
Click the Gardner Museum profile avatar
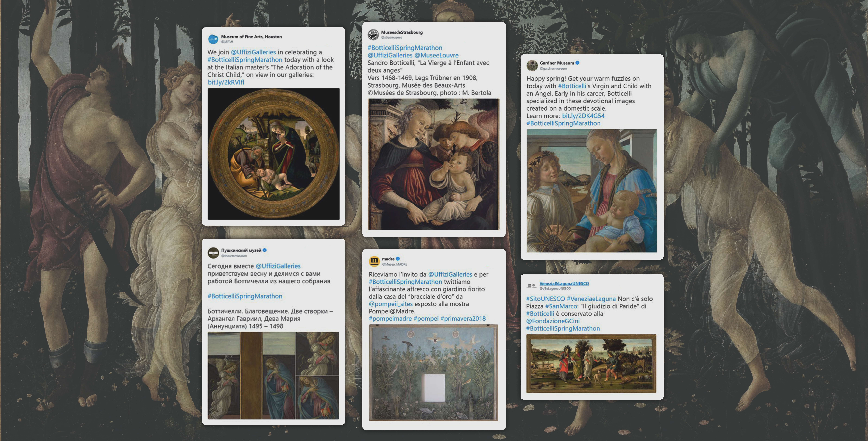coord(532,65)
